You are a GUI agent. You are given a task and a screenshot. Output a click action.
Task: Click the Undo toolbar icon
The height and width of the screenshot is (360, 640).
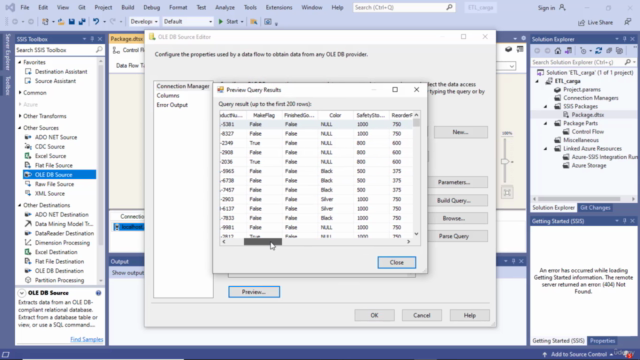coord(96,22)
